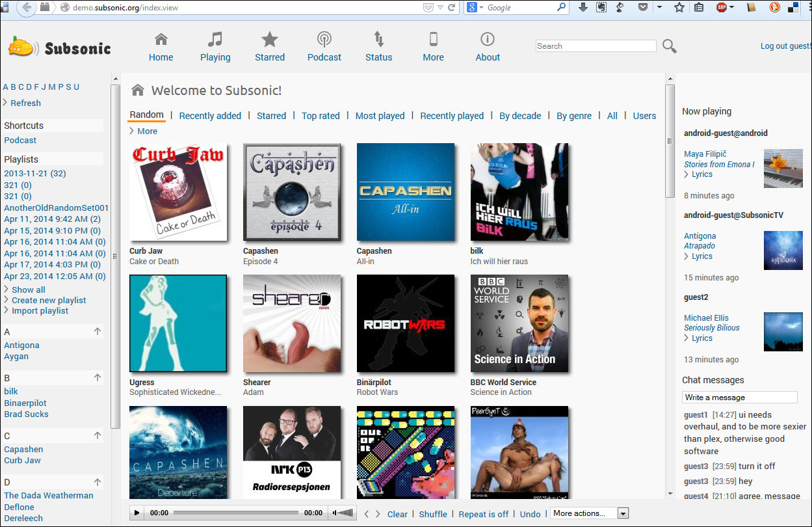Open the "Top rated" tab
Screen dimensions: 812x527
tap(321, 116)
